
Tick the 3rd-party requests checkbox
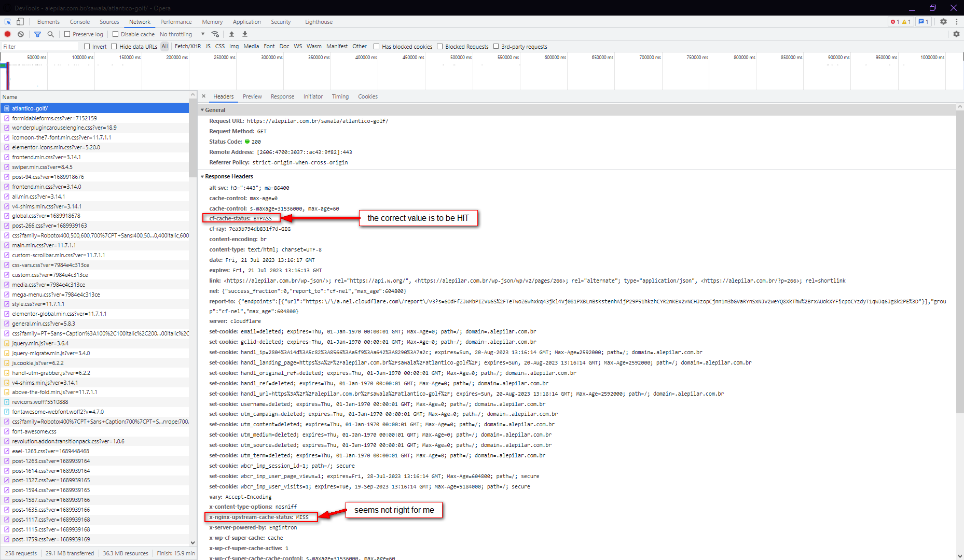pyautogui.click(x=496, y=47)
